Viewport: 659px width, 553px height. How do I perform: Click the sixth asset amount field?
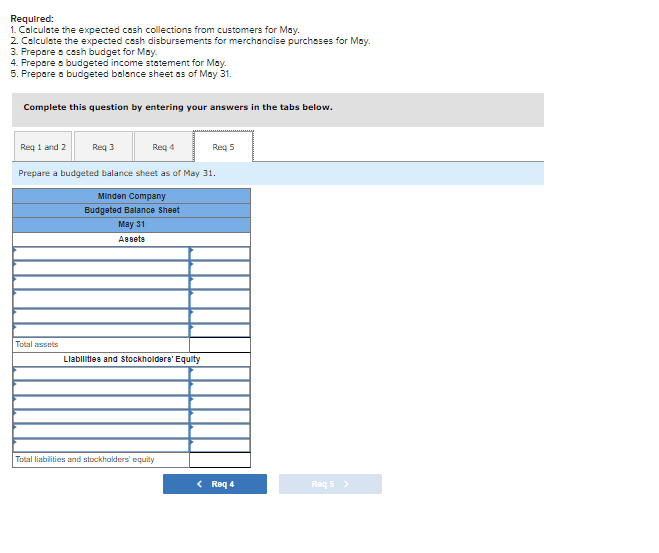pyautogui.click(x=220, y=330)
